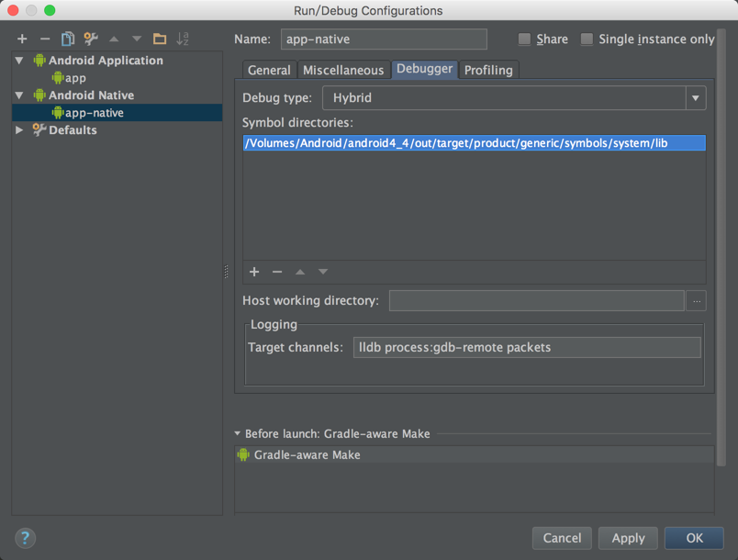This screenshot has width=738, height=560.
Task: Close the Run/Debug Configurations window
Action: (13, 10)
